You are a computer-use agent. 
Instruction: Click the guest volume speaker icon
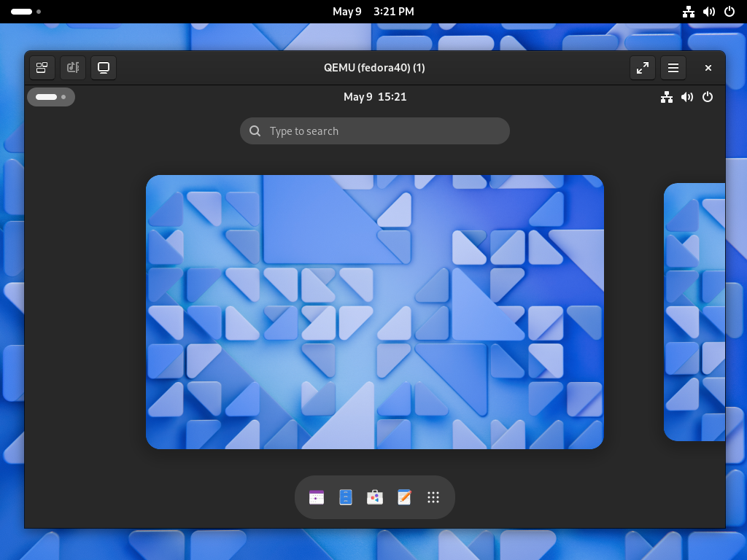click(687, 97)
